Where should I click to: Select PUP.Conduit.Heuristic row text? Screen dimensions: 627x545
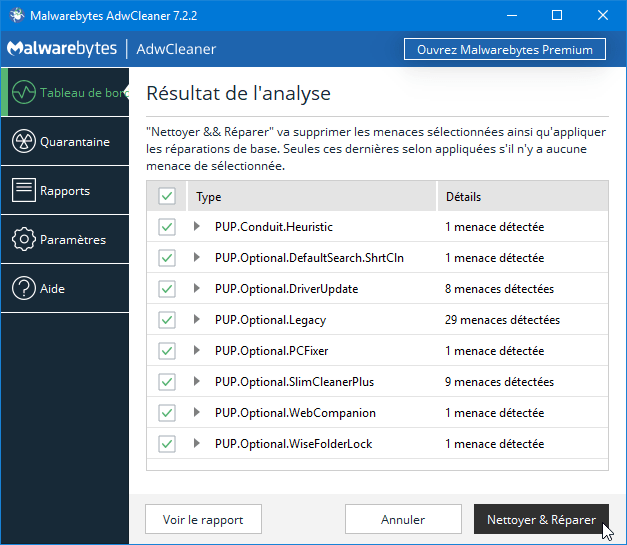pos(274,227)
